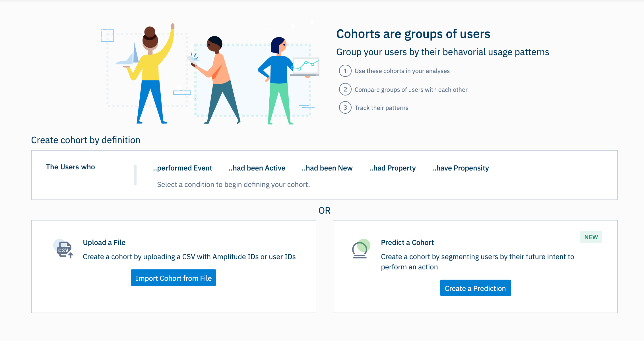The image size is (644, 341).
Task: Choose the ..had Property condition
Action: 392,168
